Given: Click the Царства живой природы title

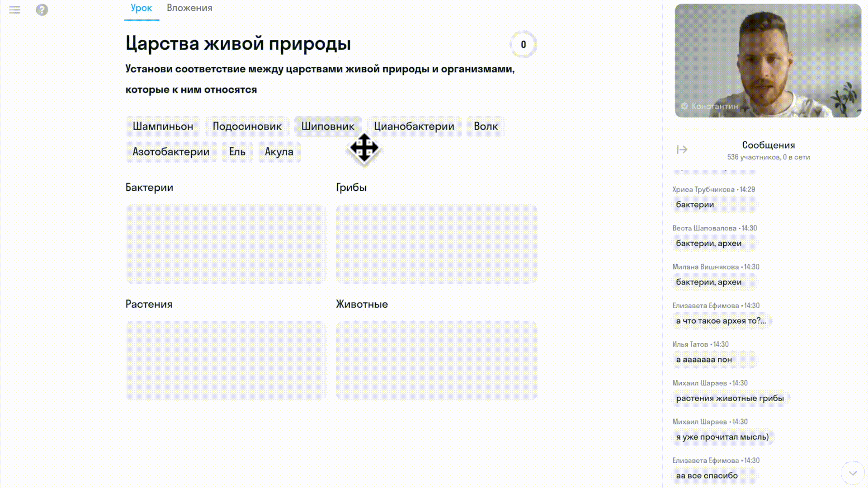Looking at the screenshot, I should [x=238, y=44].
